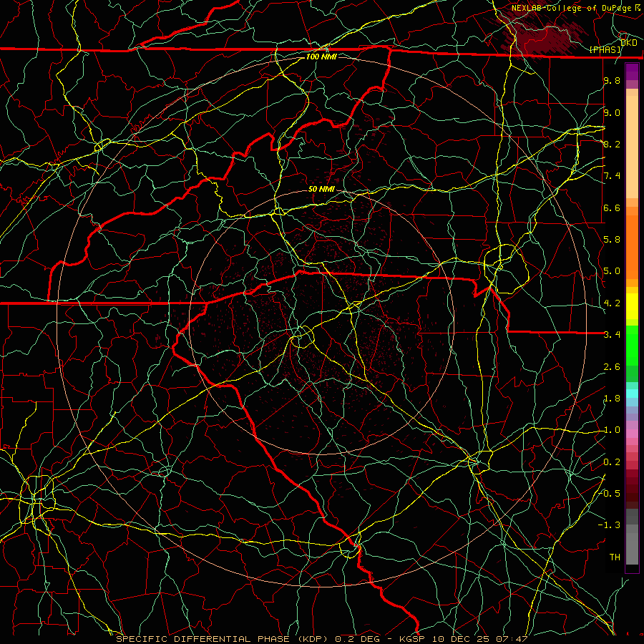Click the "1.0" scale value
The image size is (644, 644).
pyautogui.click(x=612, y=430)
